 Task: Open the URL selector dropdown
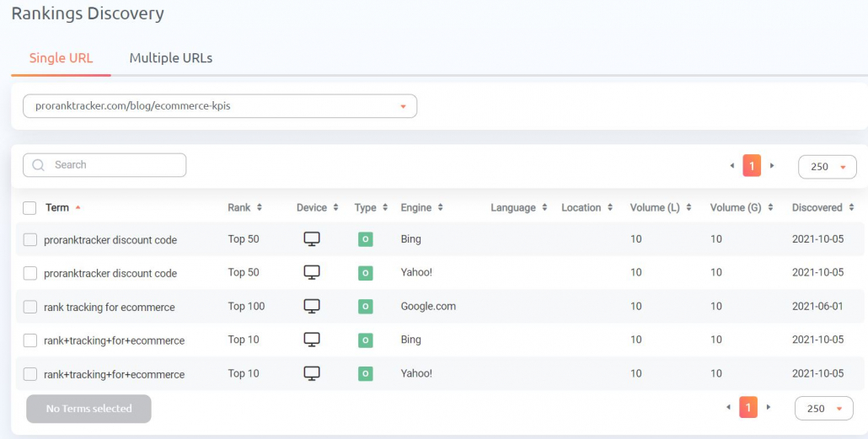tap(220, 105)
